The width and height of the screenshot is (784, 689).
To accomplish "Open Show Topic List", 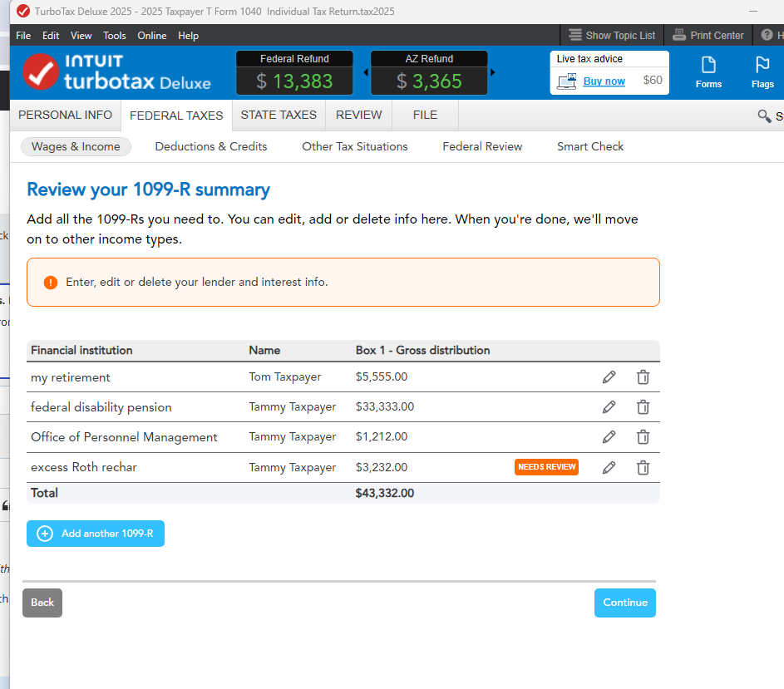I will point(612,36).
